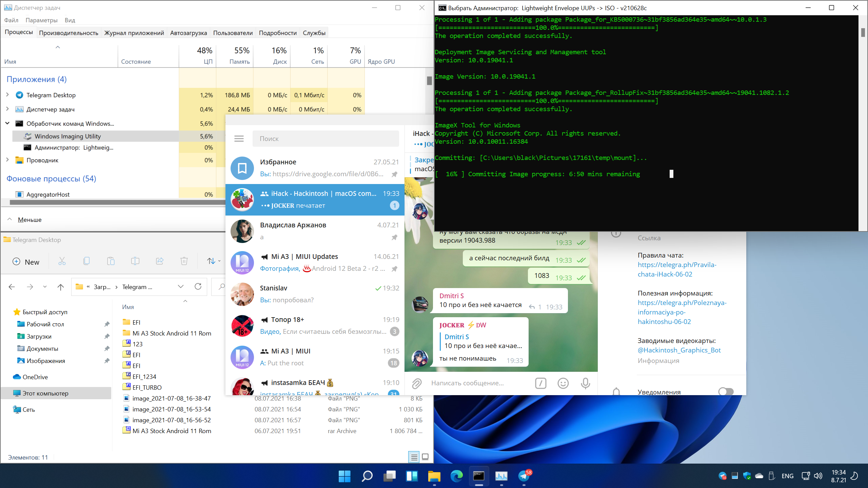The width and height of the screenshot is (868, 488).
Task: Toggle chat Notifications switch in Telegram
Action: [726, 391]
